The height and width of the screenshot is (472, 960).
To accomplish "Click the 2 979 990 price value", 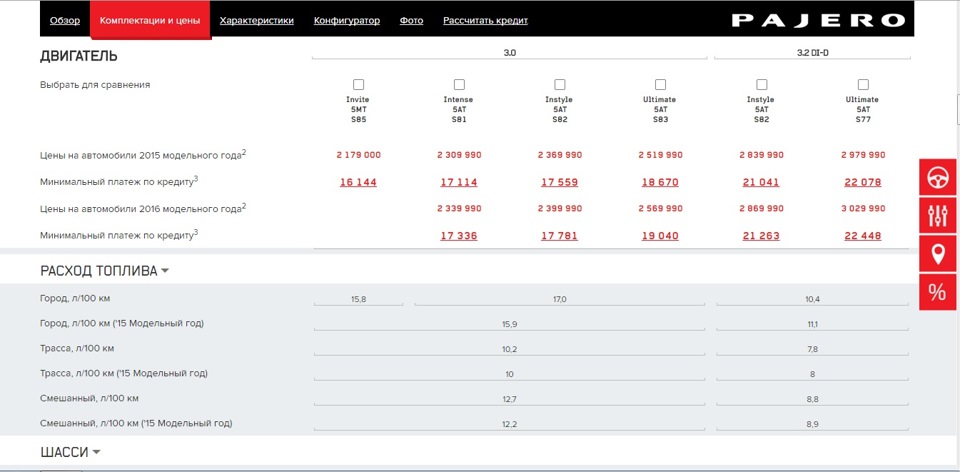I will (x=863, y=155).
